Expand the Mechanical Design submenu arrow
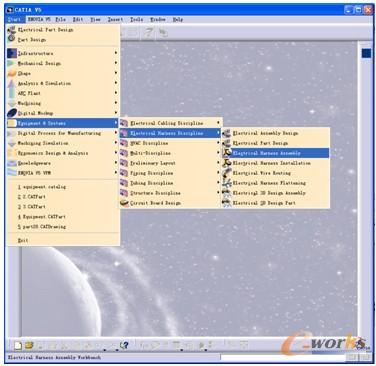 click(116, 63)
